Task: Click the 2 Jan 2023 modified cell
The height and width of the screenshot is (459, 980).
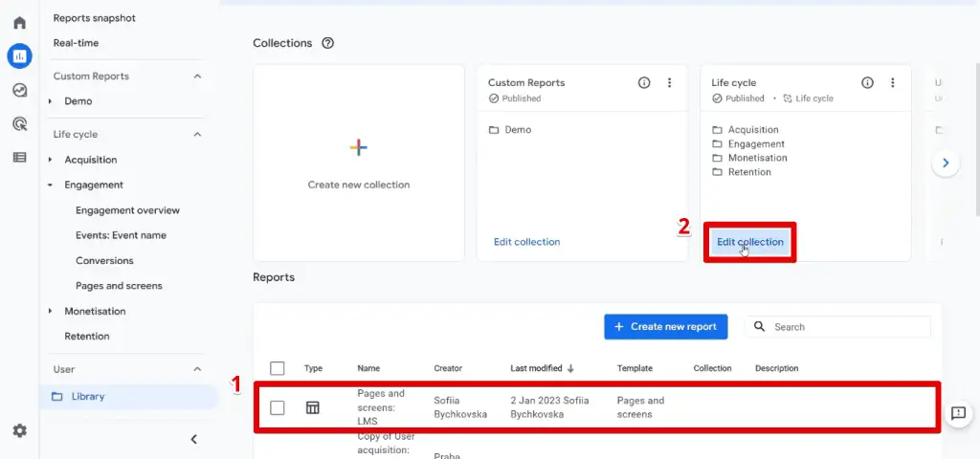Action: (x=549, y=407)
